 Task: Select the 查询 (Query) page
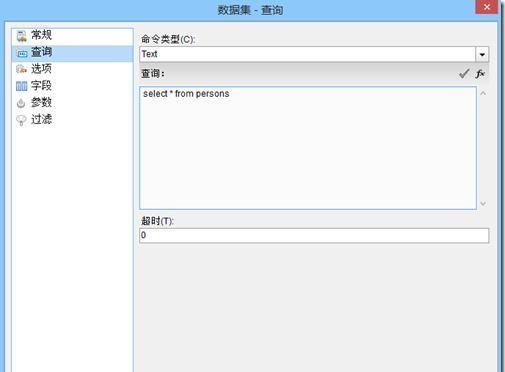pyautogui.click(x=72, y=53)
